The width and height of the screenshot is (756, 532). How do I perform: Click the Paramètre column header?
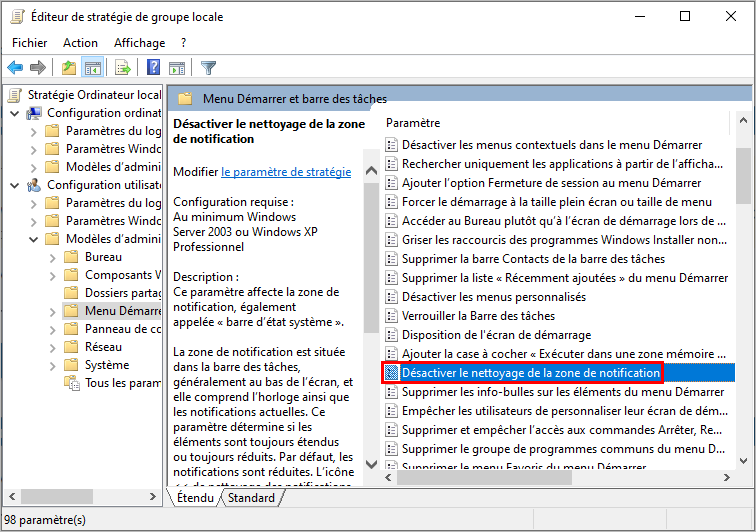coord(413,123)
